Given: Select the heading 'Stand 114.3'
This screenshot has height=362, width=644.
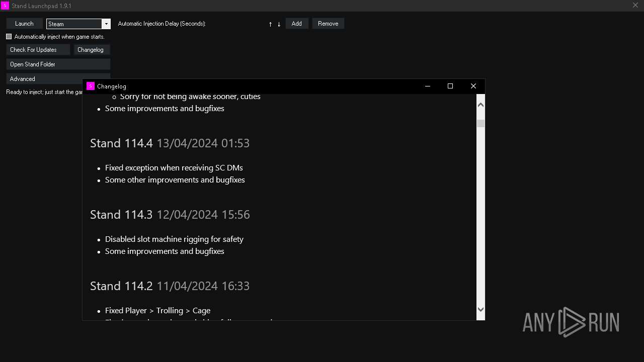Looking at the screenshot, I should [121, 215].
